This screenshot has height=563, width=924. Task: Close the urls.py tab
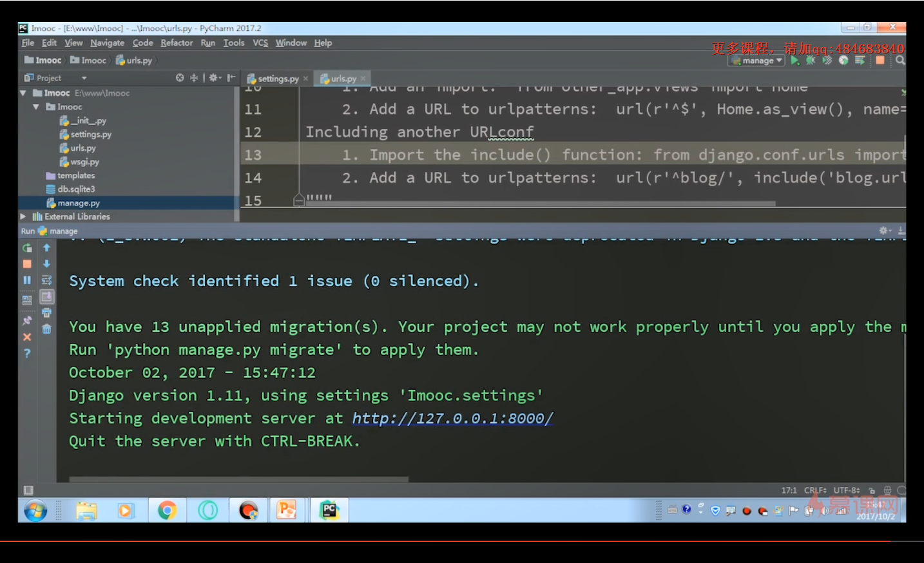pyautogui.click(x=363, y=79)
